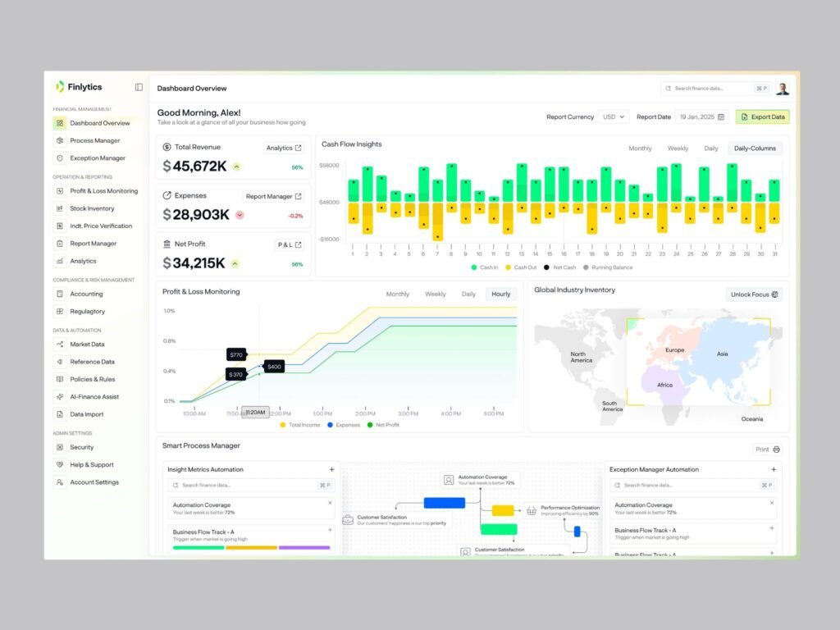The image size is (840, 630).
Task: Open the USD report currency dropdown
Action: tap(614, 116)
